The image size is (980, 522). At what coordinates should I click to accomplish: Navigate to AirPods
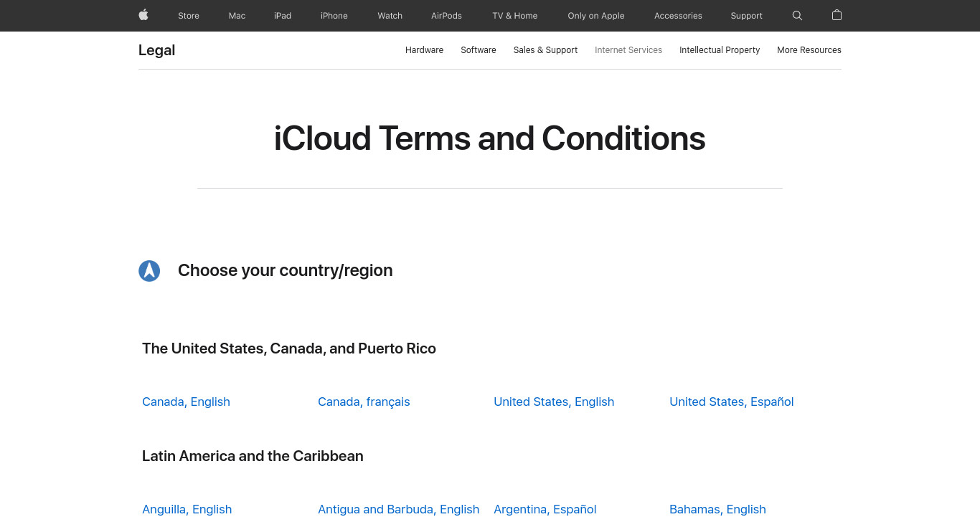[x=446, y=16]
